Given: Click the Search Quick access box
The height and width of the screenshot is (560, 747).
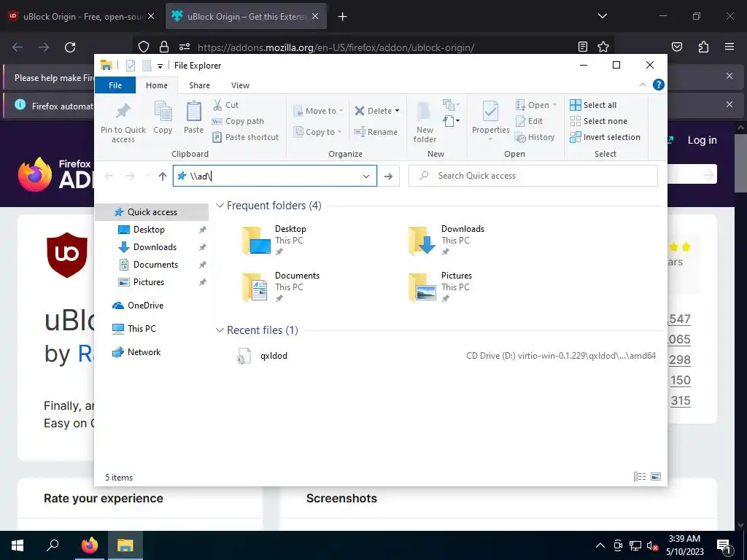Looking at the screenshot, I should click(x=533, y=176).
